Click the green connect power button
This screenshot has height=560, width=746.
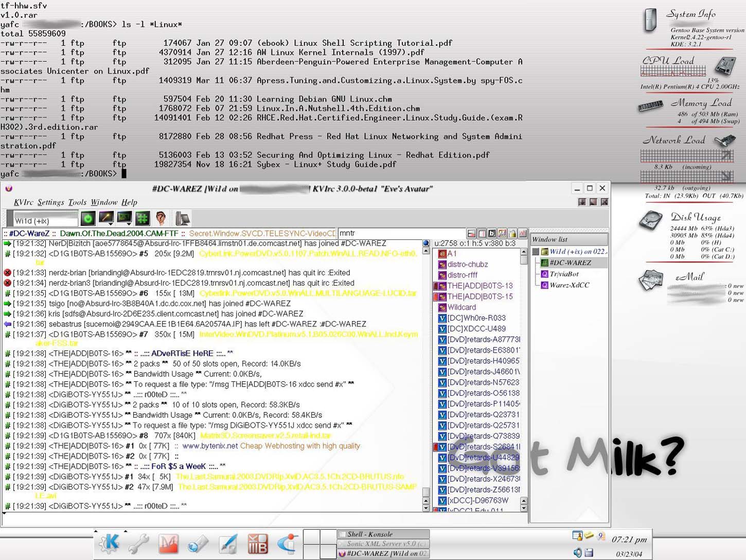(x=88, y=218)
